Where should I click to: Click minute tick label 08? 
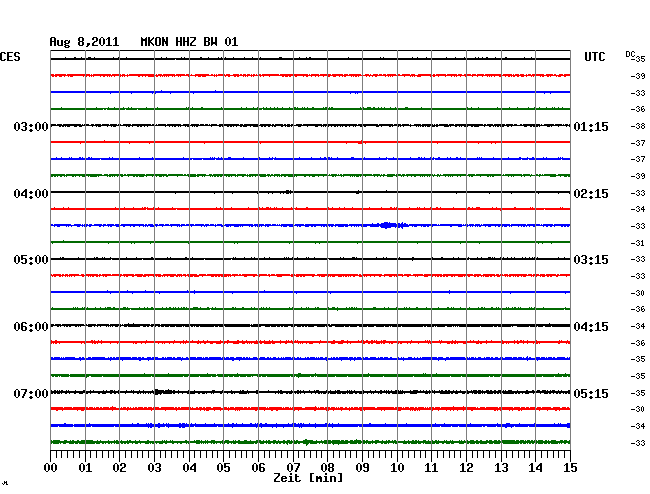point(327,468)
